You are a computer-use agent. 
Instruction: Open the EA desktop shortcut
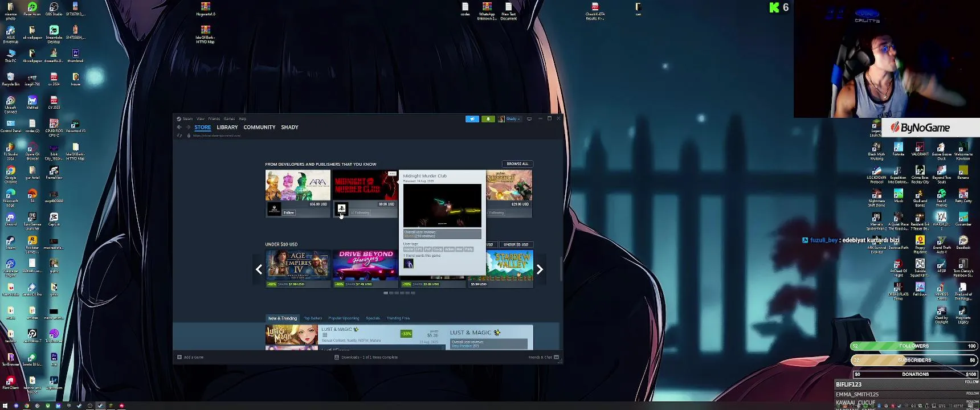32,196
